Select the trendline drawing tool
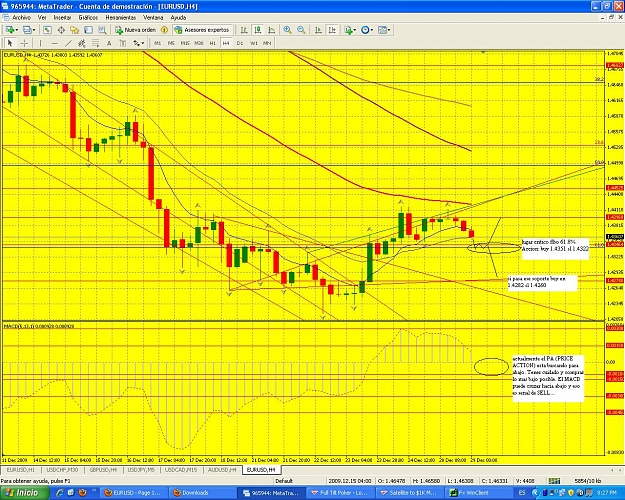The width and height of the screenshot is (625, 500). 68,43
